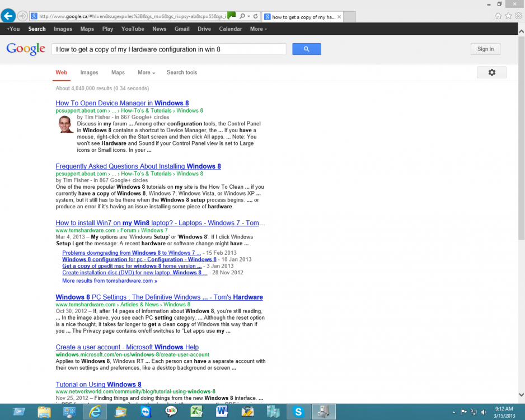This screenshot has height=420, width=525.
Task: Open Internet Explorer taskbar icon
Action: (x=95, y=412)
